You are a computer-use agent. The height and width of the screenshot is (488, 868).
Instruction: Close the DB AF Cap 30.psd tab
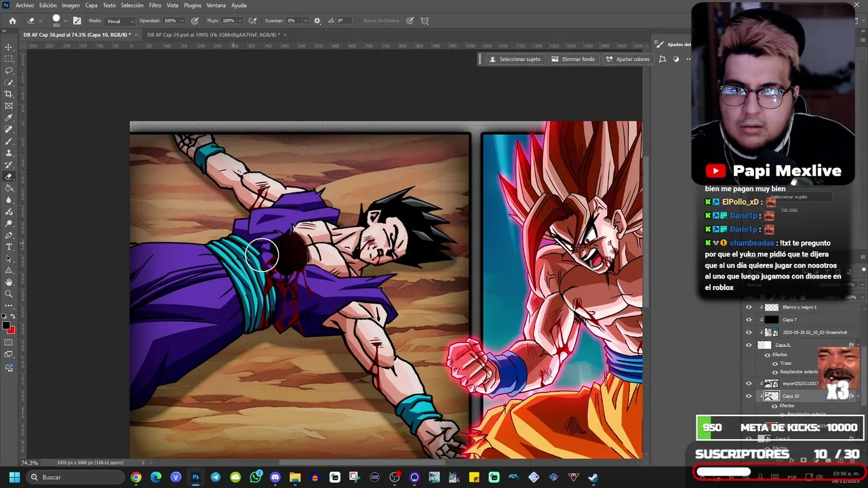point(136,35)
